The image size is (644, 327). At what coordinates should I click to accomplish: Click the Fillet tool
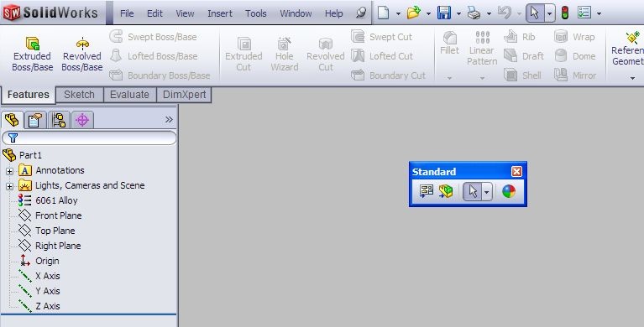pyautogui.click(x=449, y=44)
